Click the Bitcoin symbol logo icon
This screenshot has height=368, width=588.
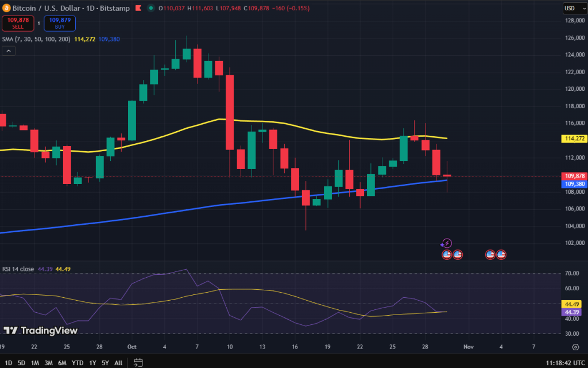[7, 8]
